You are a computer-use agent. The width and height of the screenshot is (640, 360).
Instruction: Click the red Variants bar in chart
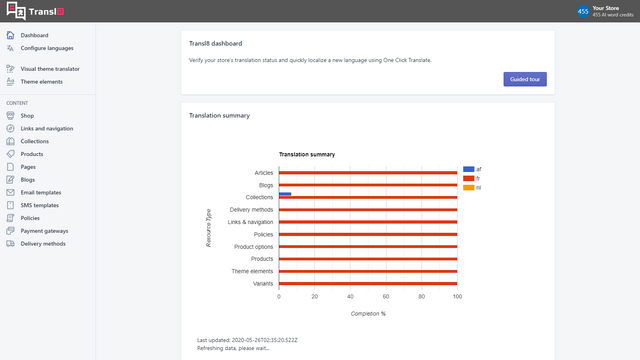[368, 284]
